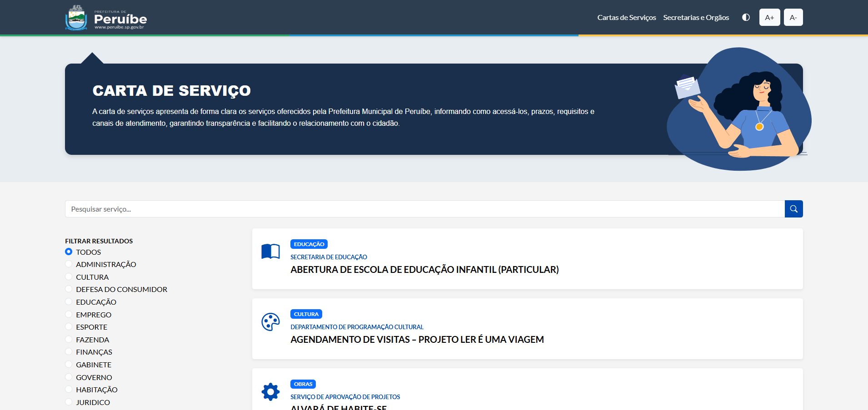This screenshot has width=868, height=410.
Task: Select the ESPORTE filter radio
Action: pos(69,326)
